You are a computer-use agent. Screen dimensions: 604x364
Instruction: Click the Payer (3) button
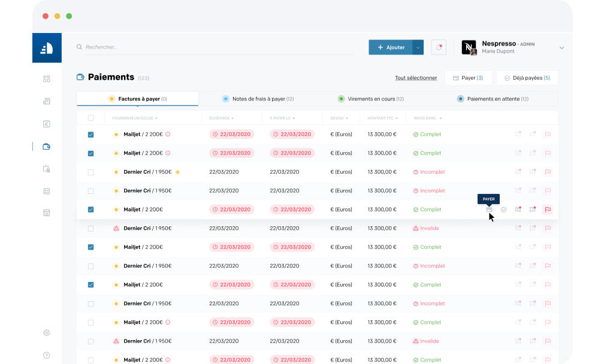(469, 78)
